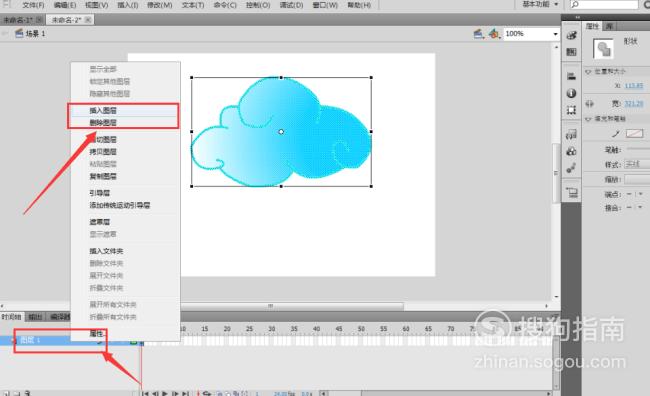650x396 pixels.
Task: Click the Delete layer trash icon
Action: point(28,393)
